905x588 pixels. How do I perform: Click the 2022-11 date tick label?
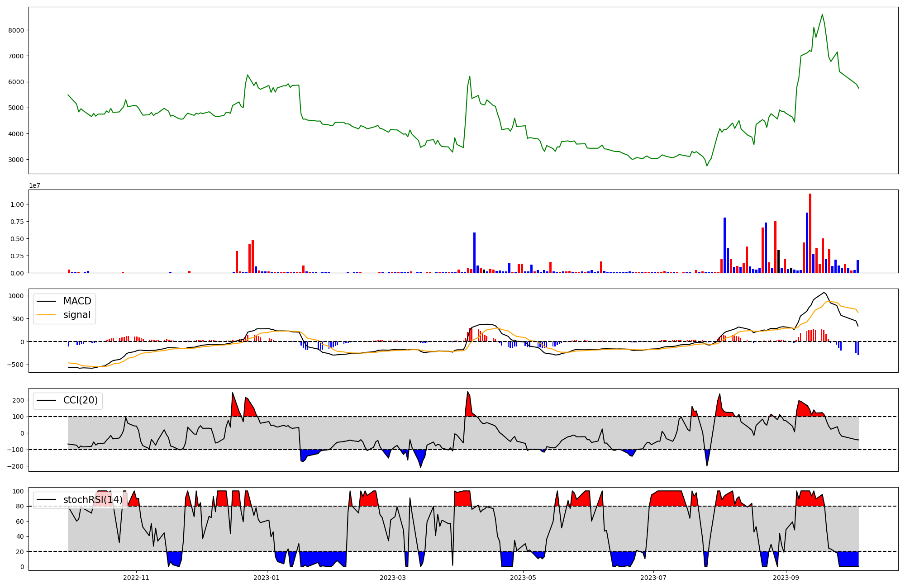[x=136, y=578]
